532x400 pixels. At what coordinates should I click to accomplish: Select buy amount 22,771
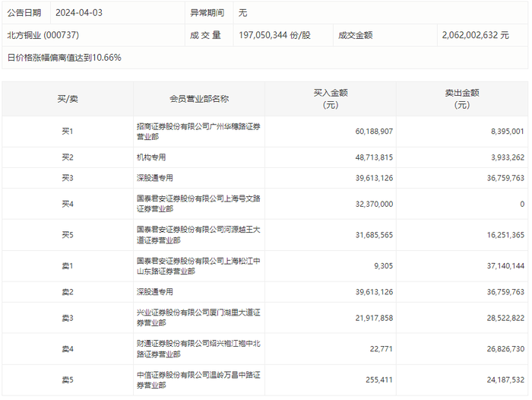coord(381,349)
